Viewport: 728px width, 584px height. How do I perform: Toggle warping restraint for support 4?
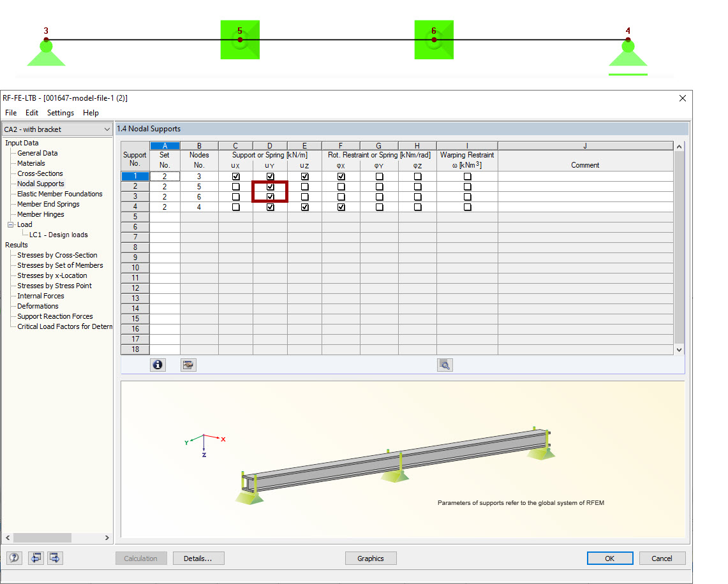(467, 207)
